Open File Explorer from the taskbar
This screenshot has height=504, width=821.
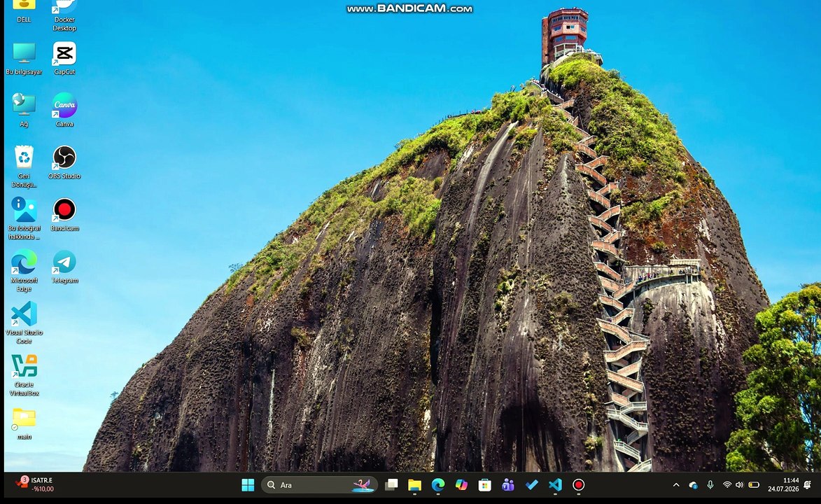click(414, 485)
